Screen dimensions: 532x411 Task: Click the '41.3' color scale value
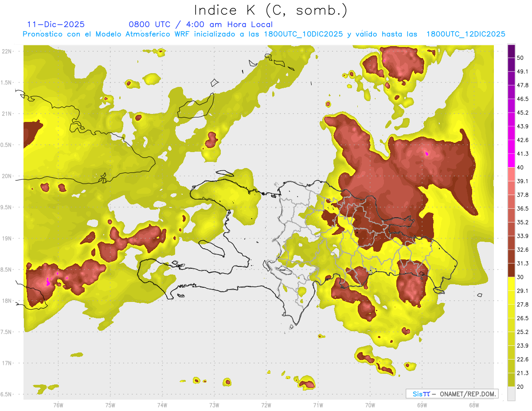pyautogui.click(x=522, y=154)
